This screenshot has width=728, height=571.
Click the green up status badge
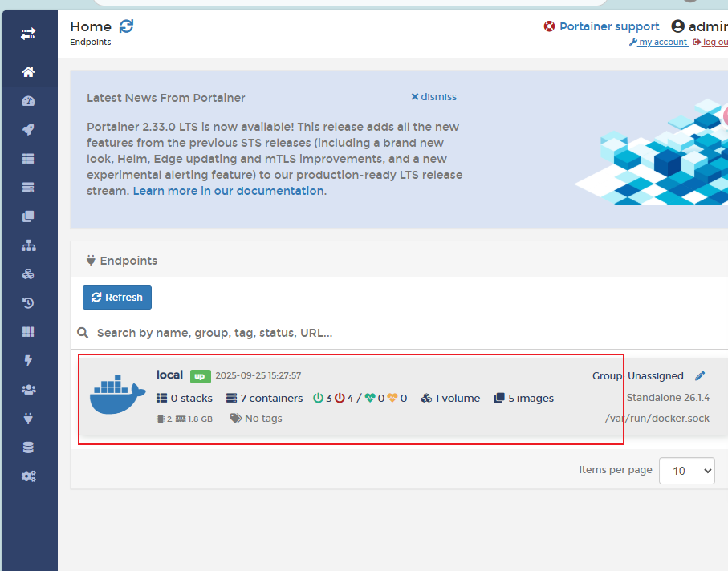200,376
